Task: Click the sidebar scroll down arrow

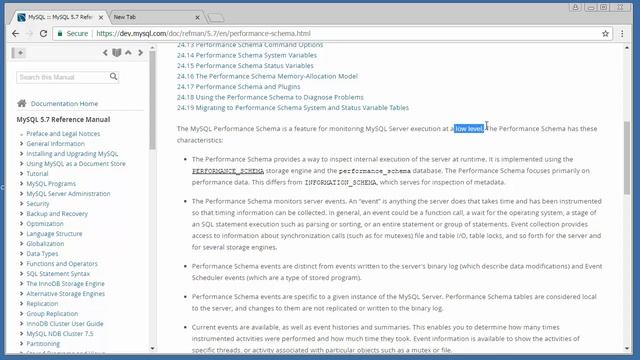Action: [x=152, y=348]
